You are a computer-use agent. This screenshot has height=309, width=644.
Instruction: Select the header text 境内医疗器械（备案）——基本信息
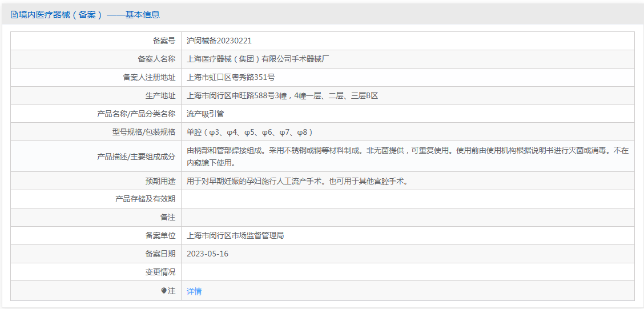point(89,15)
